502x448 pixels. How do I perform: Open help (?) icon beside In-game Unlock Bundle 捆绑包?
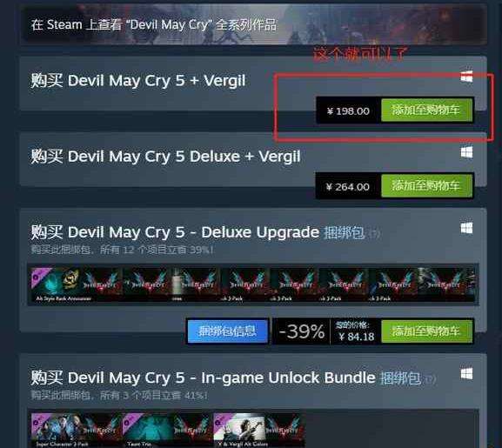coord(430,379)
